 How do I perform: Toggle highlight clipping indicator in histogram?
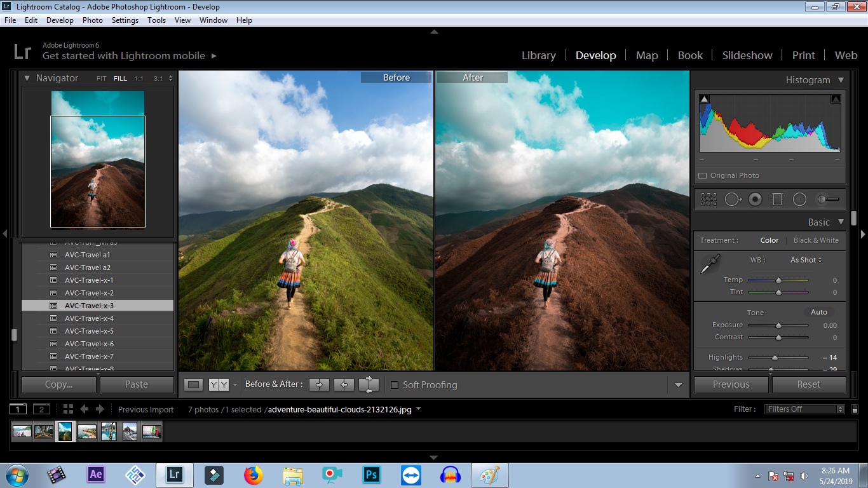pos(836,99)
